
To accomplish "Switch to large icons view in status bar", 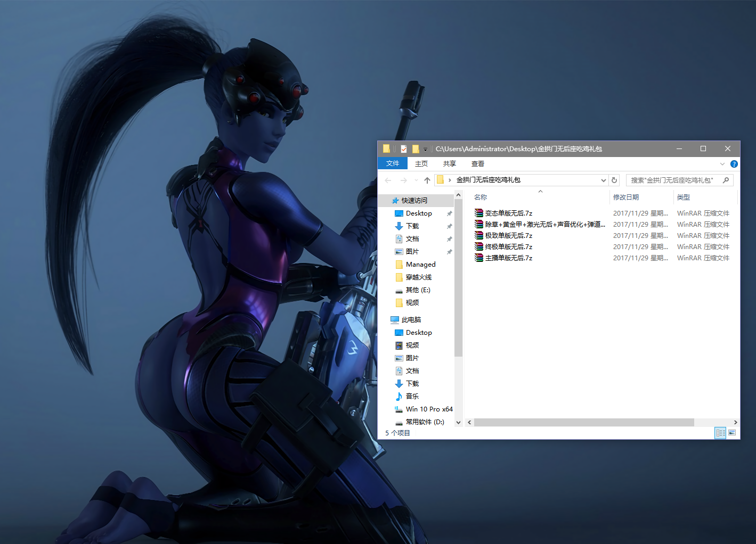I will (732, 433).
